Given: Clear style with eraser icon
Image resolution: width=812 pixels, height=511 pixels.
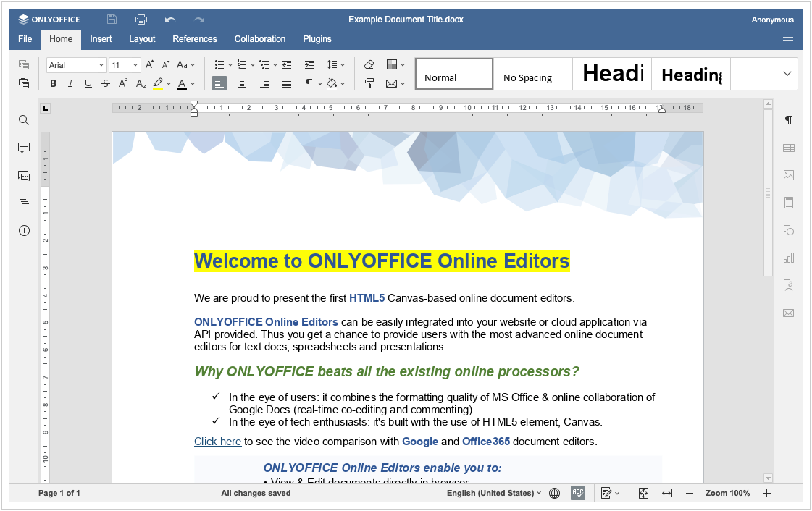Looking at the screenshot, I should (369, 64).
